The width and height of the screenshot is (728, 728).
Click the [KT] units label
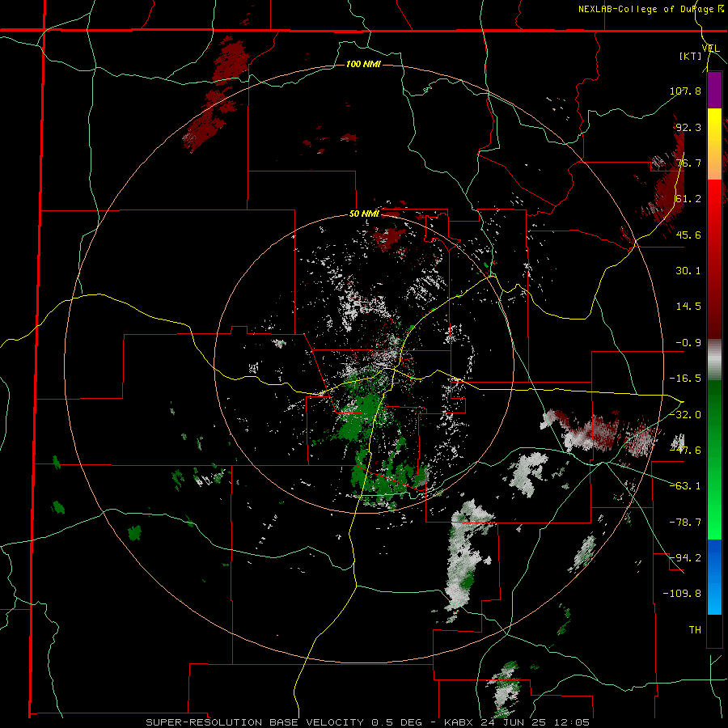coord(691,56)
